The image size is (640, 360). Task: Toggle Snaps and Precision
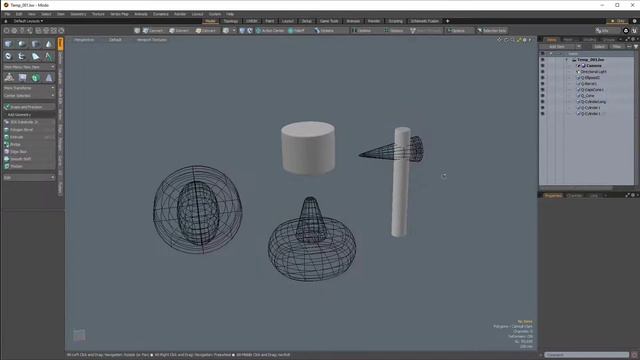[x=29, y=107]
